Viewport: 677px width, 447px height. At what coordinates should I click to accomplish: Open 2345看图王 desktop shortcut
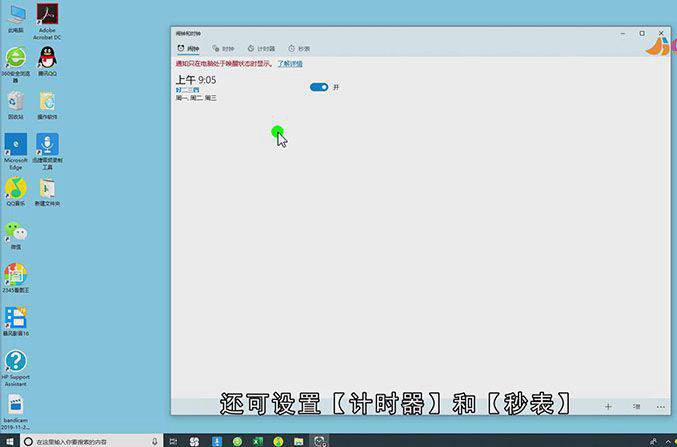point(16,278)
